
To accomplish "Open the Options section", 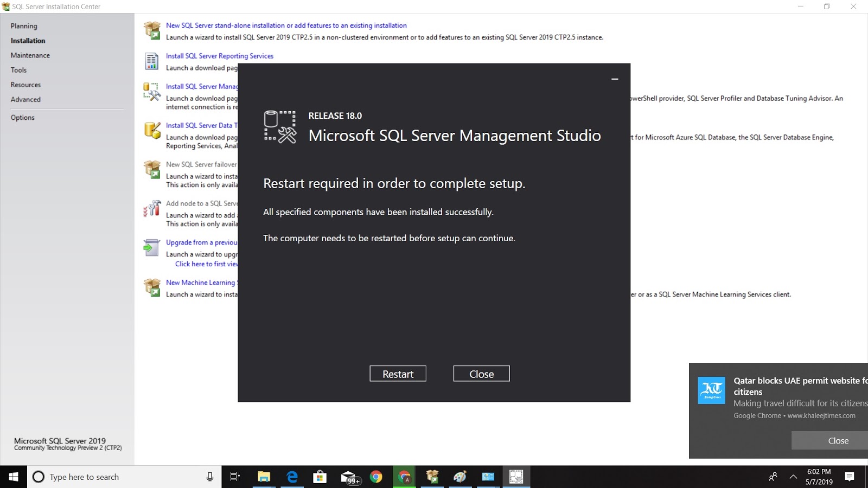I will (x=23, y=118).
